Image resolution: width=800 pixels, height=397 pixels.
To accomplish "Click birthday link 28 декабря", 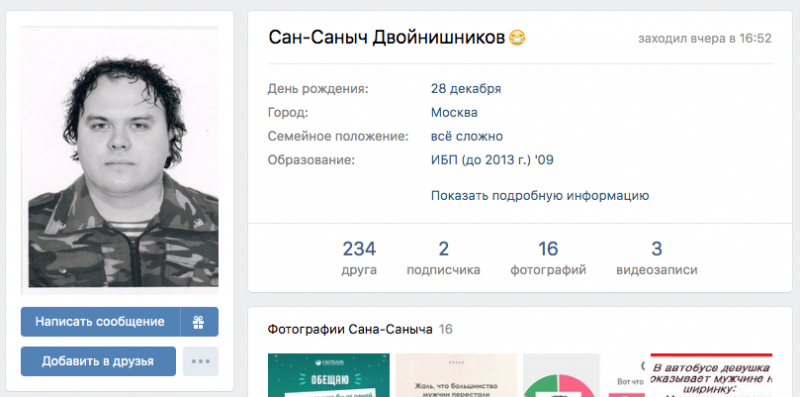I will click(x=466, y=89).
